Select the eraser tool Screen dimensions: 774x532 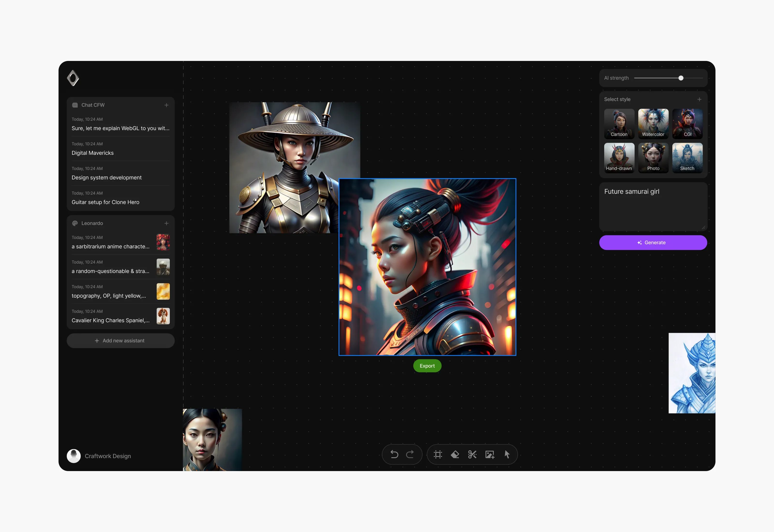455,454
